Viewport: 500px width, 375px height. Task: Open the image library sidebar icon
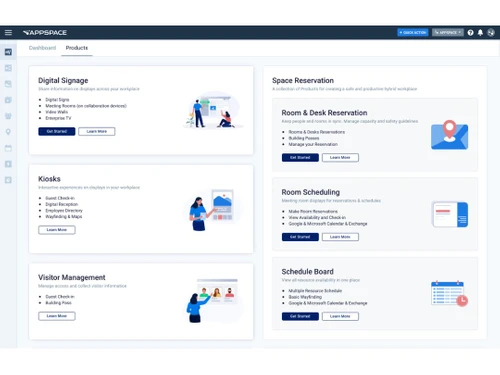(x=8, y=84)
